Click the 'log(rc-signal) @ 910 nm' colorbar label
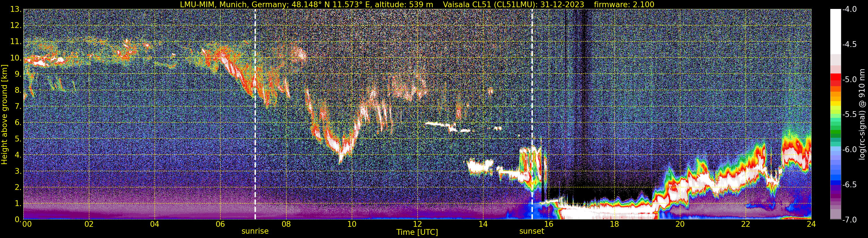Viewport: 868px width, 238px height. click(x=862, y=114)
